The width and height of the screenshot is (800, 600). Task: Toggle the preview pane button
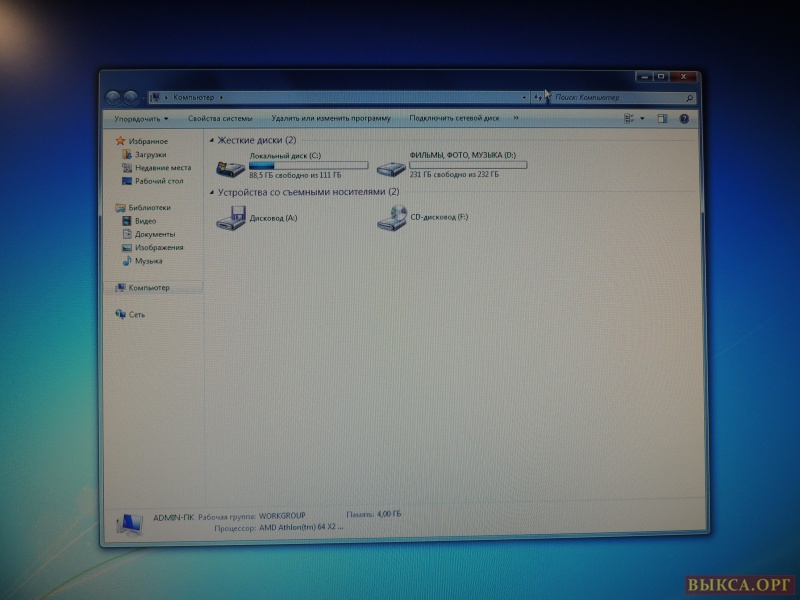661,118
